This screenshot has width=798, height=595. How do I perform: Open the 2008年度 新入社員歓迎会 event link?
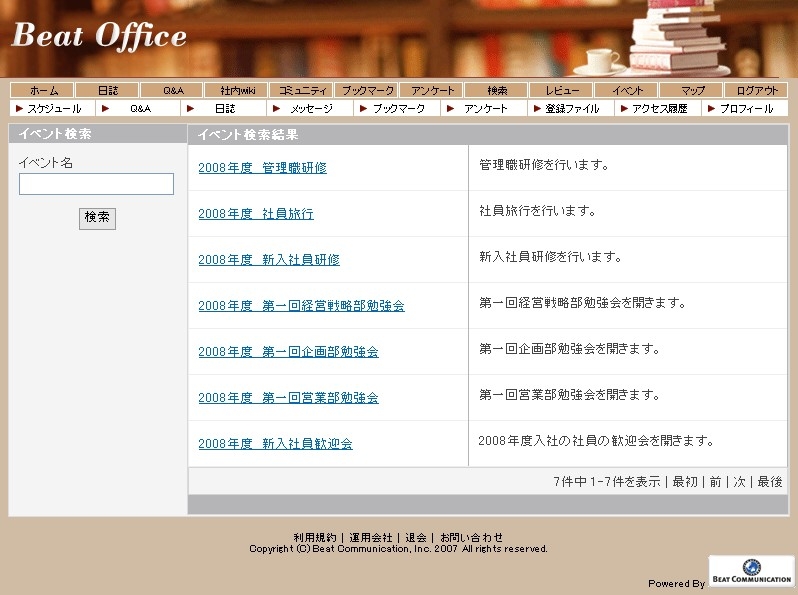click(x=275, y=443)
